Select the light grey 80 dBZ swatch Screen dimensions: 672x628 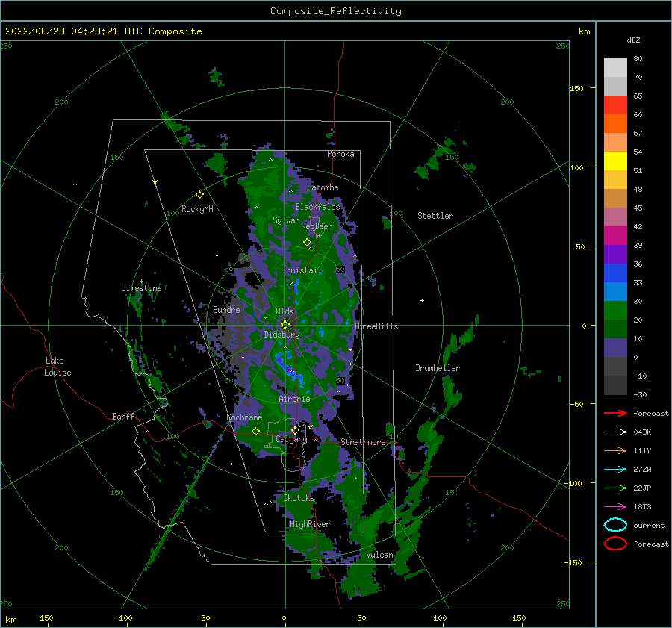[x=615, y=67]
